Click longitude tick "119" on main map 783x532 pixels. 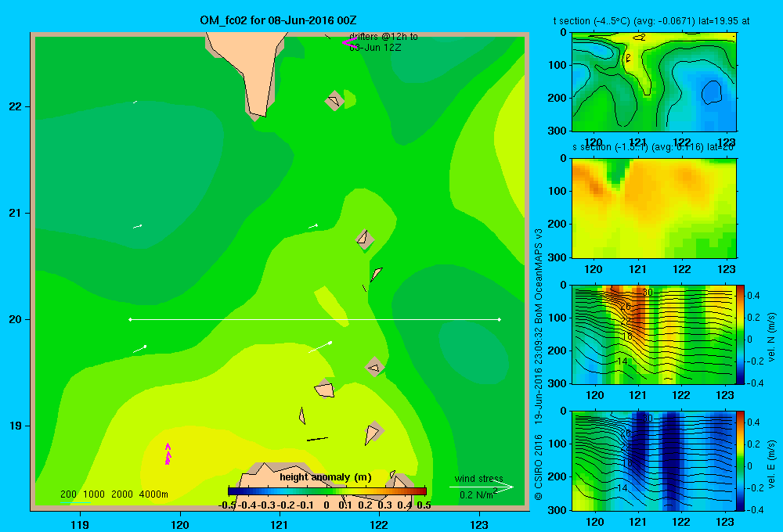(x=80, y=524)
